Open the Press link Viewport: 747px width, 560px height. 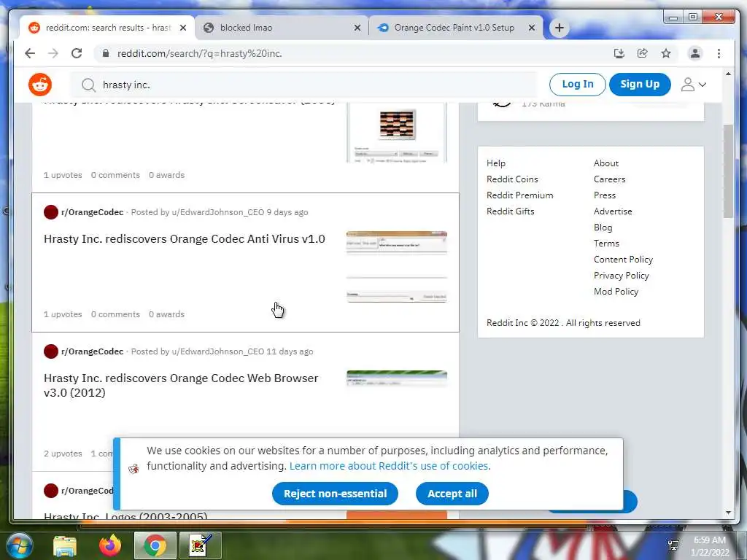point(605,195)
